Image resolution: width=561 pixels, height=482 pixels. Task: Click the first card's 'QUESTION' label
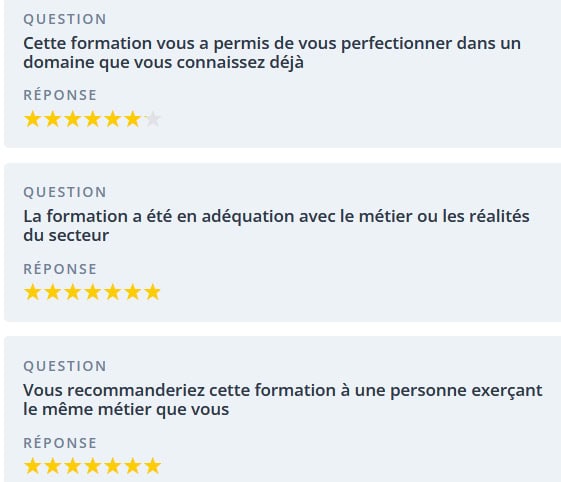coord(65,19)
